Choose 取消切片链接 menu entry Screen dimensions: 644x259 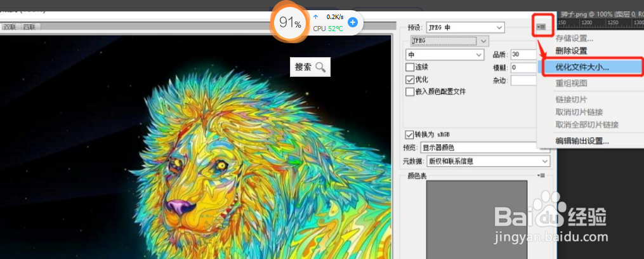point(579,112)
